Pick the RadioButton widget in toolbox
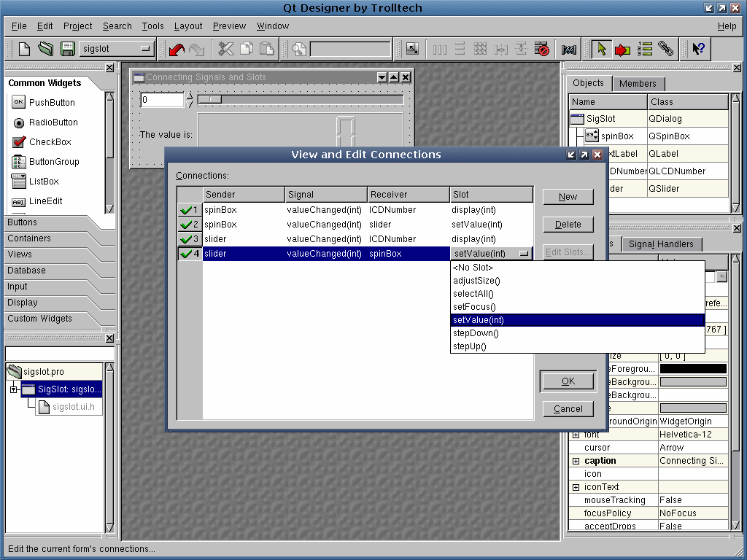This screenshot has height=560, width=747. 53,122
